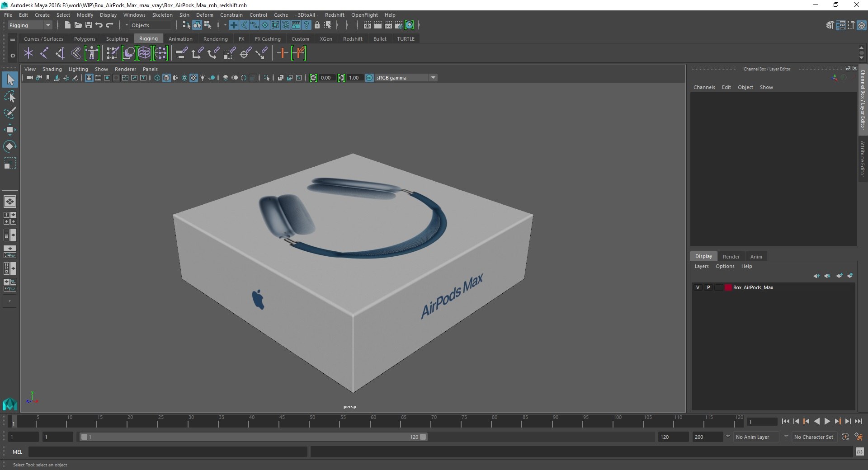Create a new scene with toolbar icon

67,25
